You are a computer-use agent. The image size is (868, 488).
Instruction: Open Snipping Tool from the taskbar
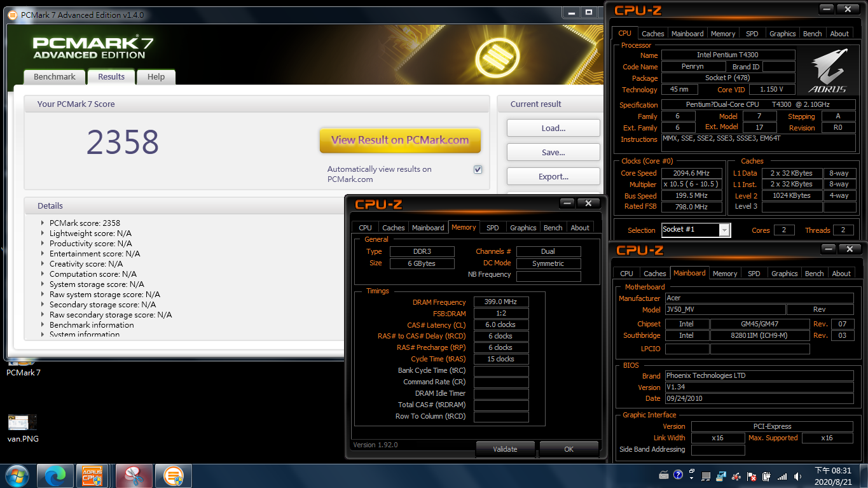click(x=134, y=475)
